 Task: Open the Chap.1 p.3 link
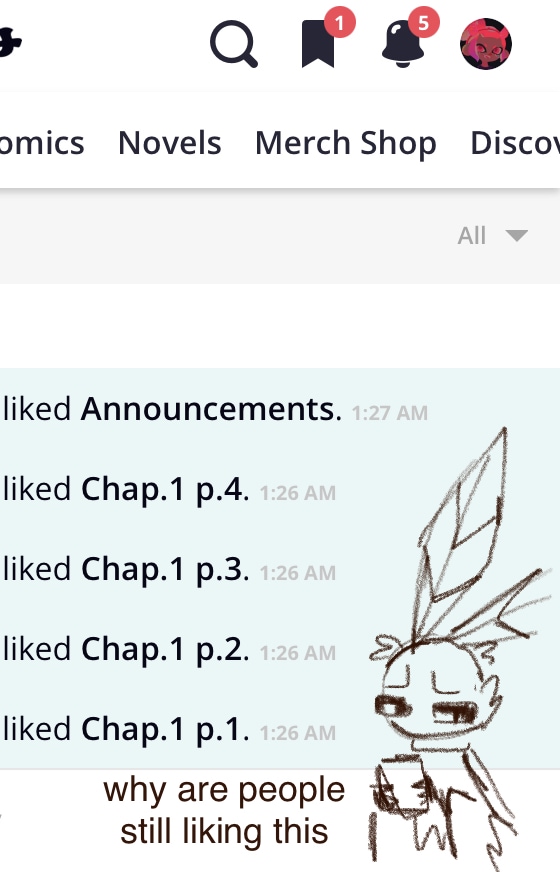(165, 570)
